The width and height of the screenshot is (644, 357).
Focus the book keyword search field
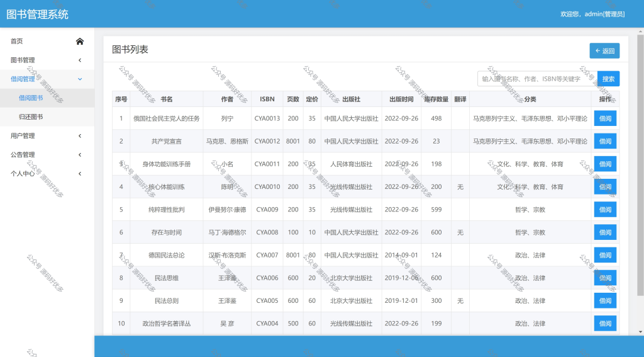[537, 79]
